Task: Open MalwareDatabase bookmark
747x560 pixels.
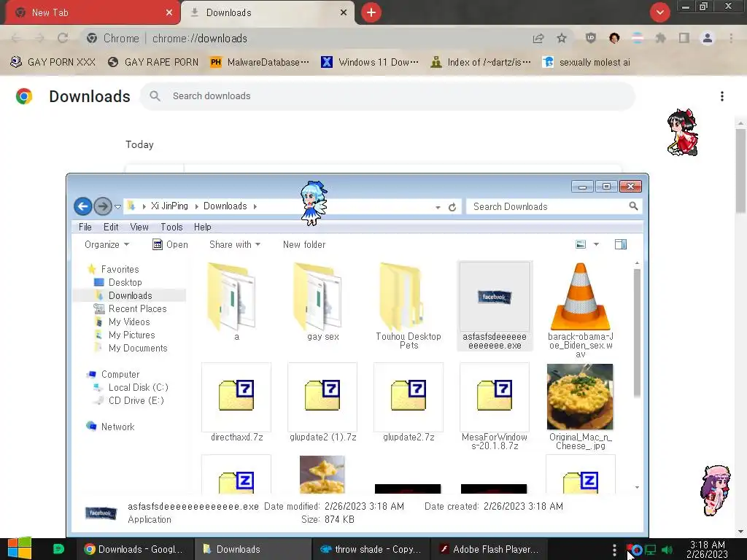Action: click(260, 63)
